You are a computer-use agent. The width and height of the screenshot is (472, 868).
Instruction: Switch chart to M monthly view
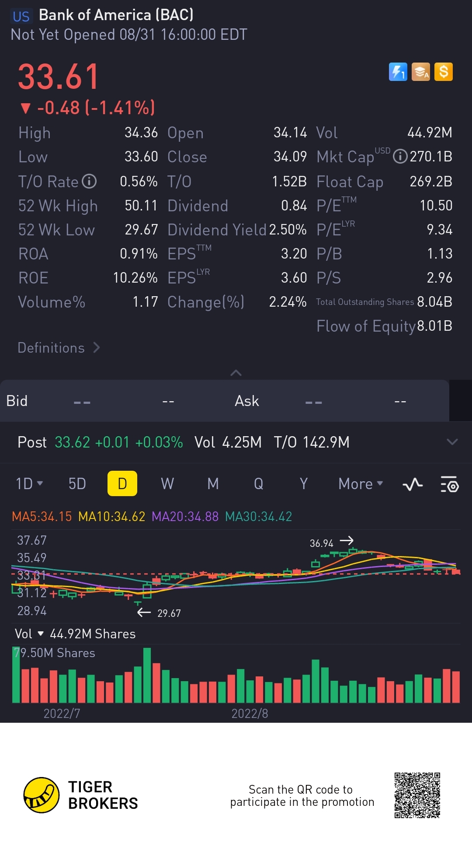tap(213, 484)
